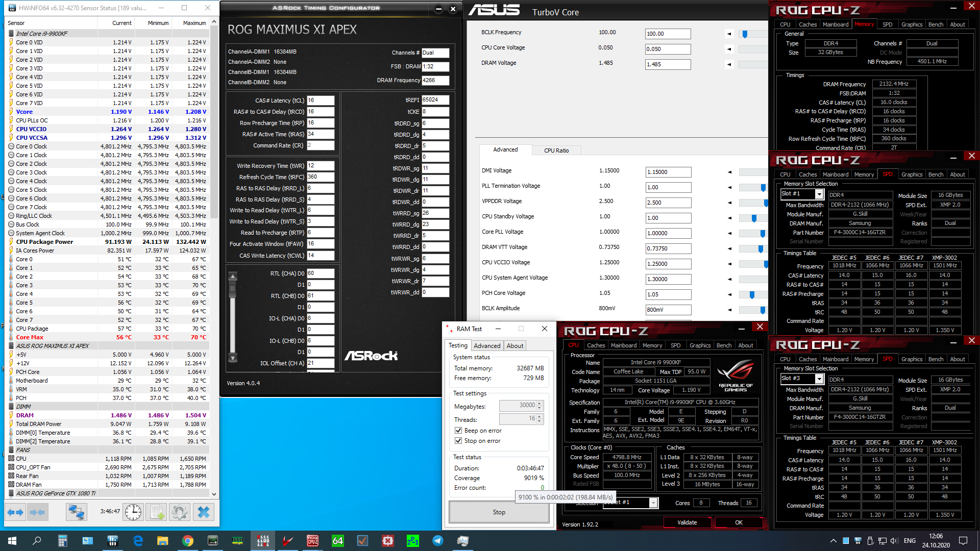Screen dimensions: 980x551
Task: Open the Slot #3 memory slot dropdown
Action: (819, 379)
